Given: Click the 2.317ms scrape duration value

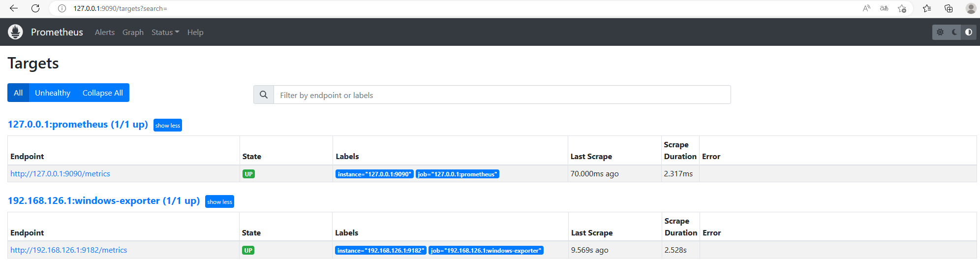Looking at the screenshot, I should click(x=678, y=173).
